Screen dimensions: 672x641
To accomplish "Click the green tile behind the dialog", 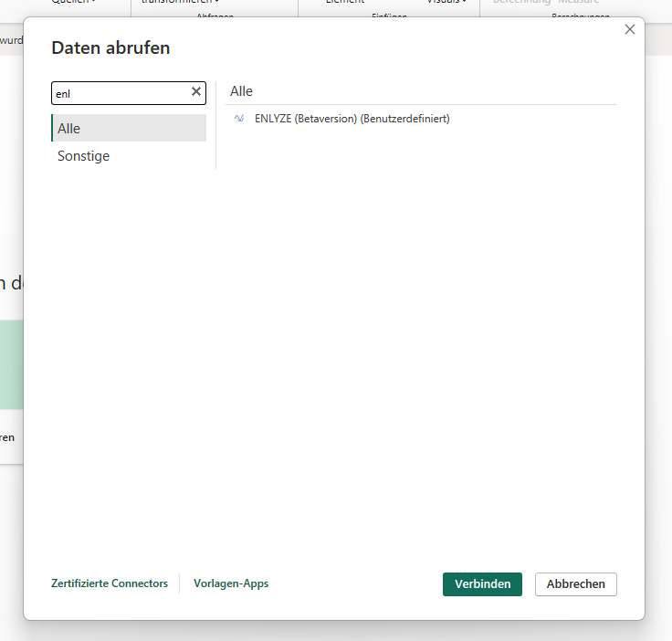I will [x=11, y=365].
